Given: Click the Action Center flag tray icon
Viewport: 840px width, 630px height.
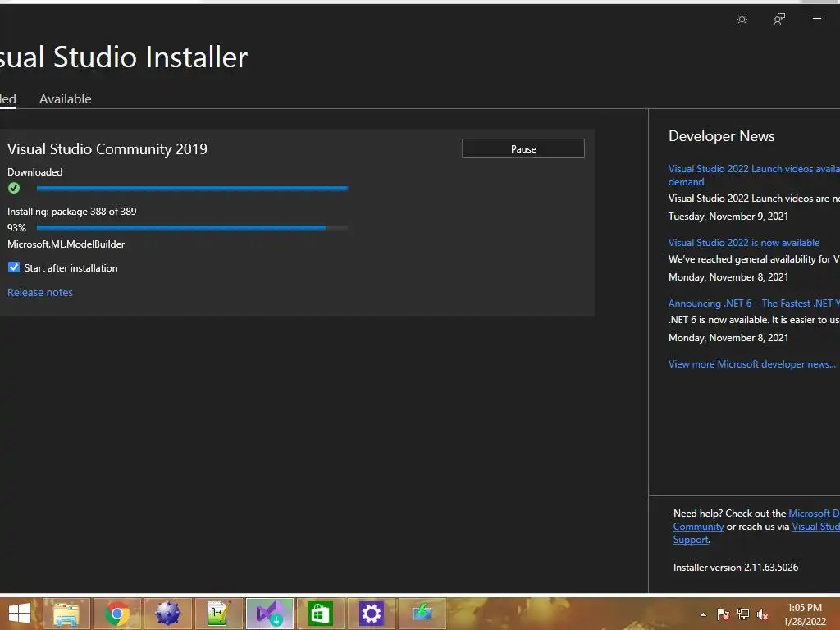Looking at the screenshot, I should tap(724, 614).
